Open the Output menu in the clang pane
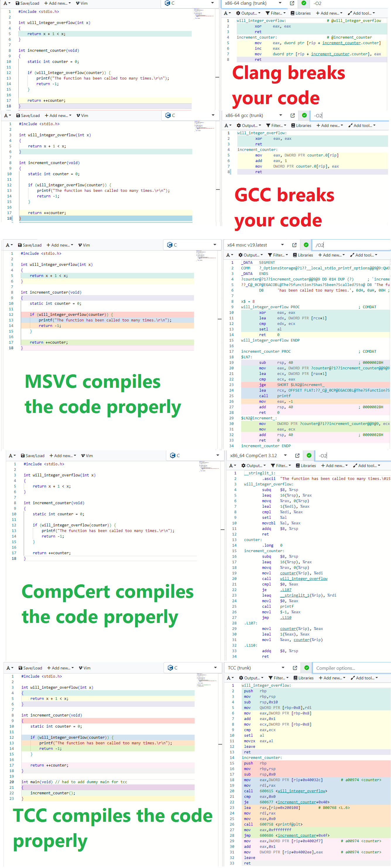The image size is (391, 868). click(248, 13)
